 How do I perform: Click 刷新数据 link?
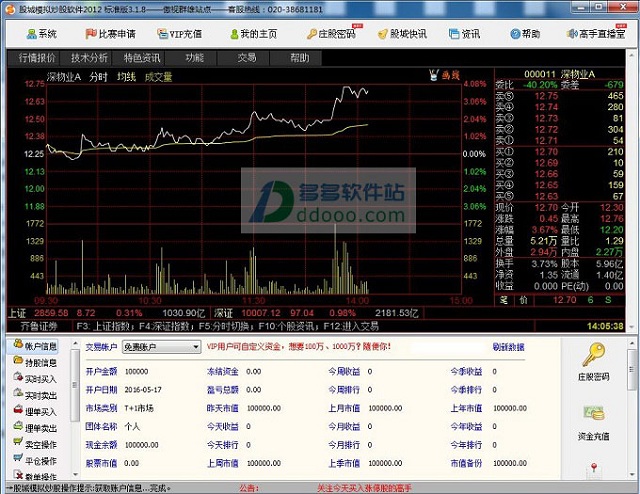pyautogui.click(x=508, y=347)
